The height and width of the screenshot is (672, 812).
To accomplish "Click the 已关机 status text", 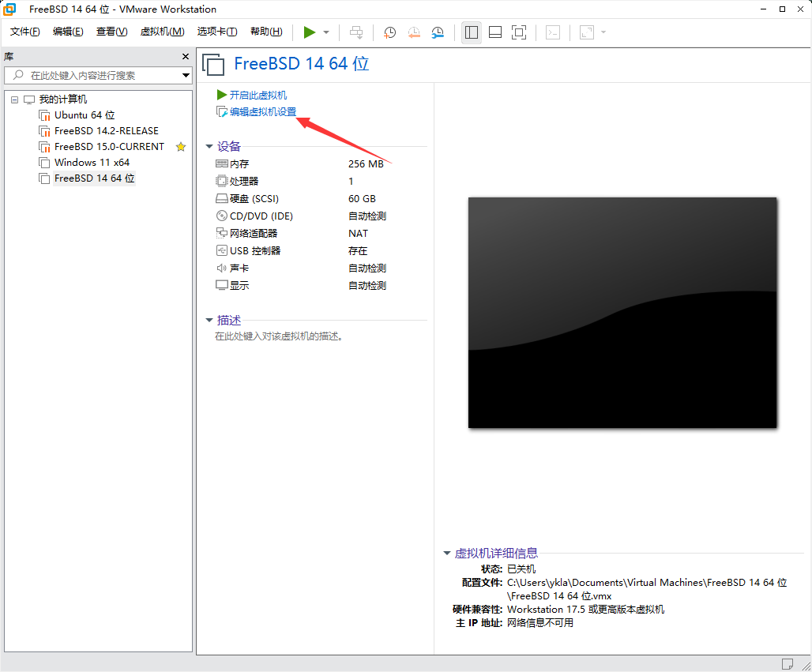I will point(521,569).
